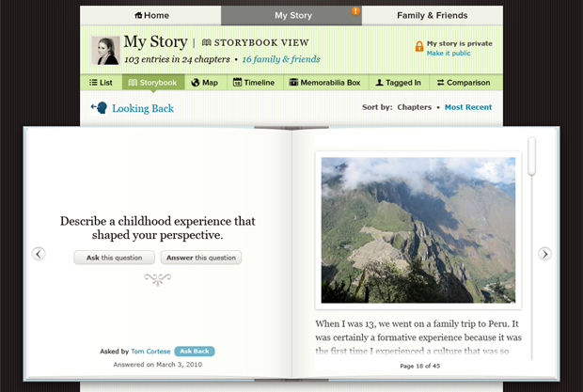583x392 pixels.
Task: Click the profile photo avatar
Action: pos(105,51)
